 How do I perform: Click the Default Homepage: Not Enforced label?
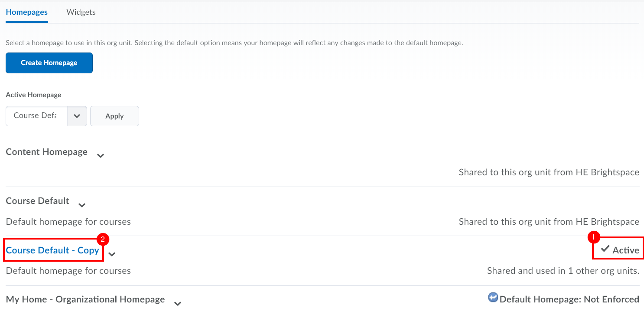[x=569, y=299]
